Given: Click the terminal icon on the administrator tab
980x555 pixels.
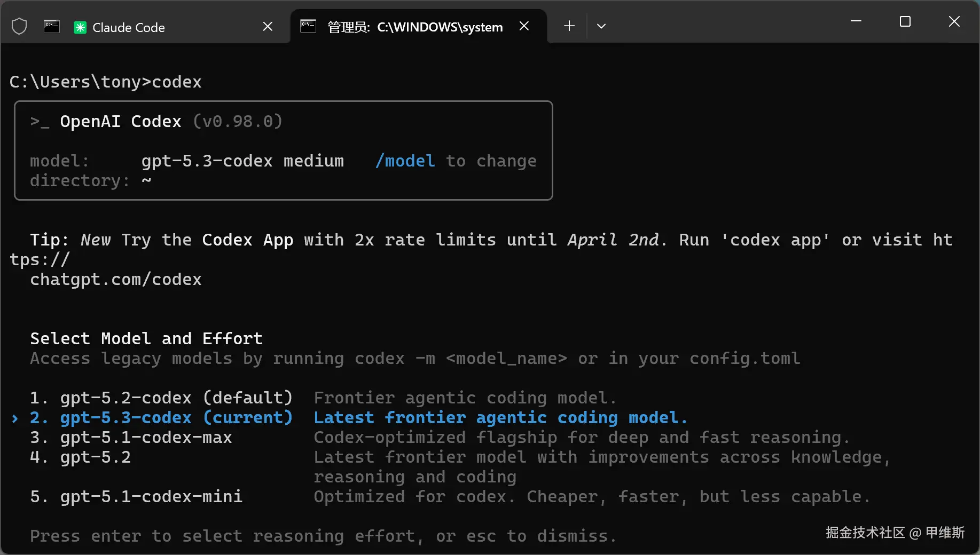Looking at the screenshot, I should [x=308, y=26].
